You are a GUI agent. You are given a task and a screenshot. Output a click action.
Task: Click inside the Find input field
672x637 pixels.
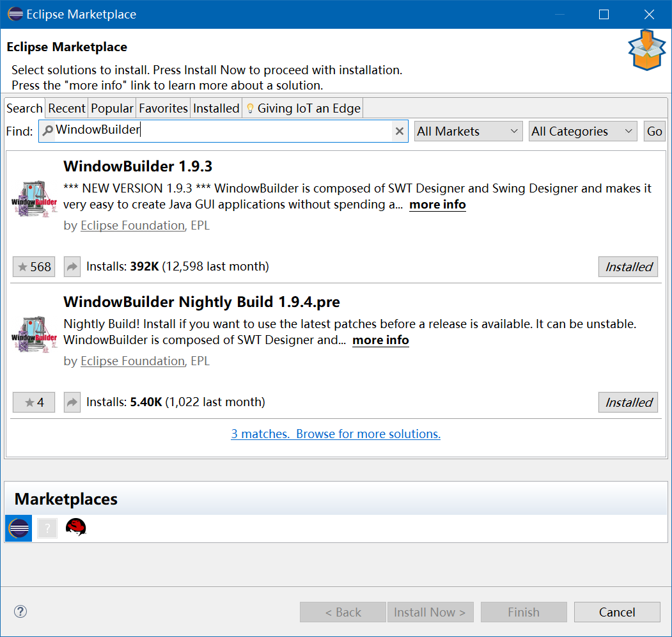(224, 131)
